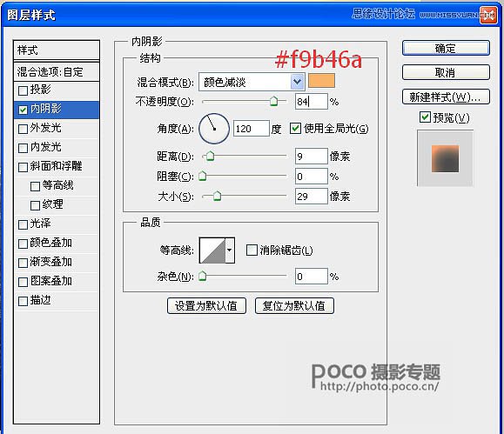Click the 不透明度 opacity slider handle
Screen dimensions: 504x434
[x=273, y=101]
